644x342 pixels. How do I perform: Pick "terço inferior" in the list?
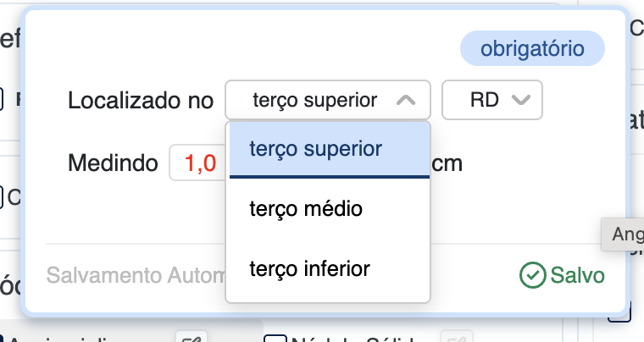tap(309, 269)
